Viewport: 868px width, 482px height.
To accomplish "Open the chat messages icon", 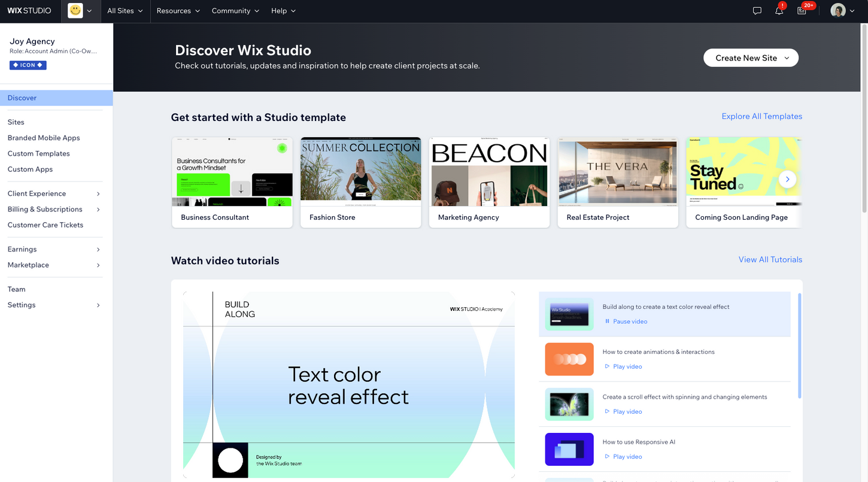I will [757, 11].
